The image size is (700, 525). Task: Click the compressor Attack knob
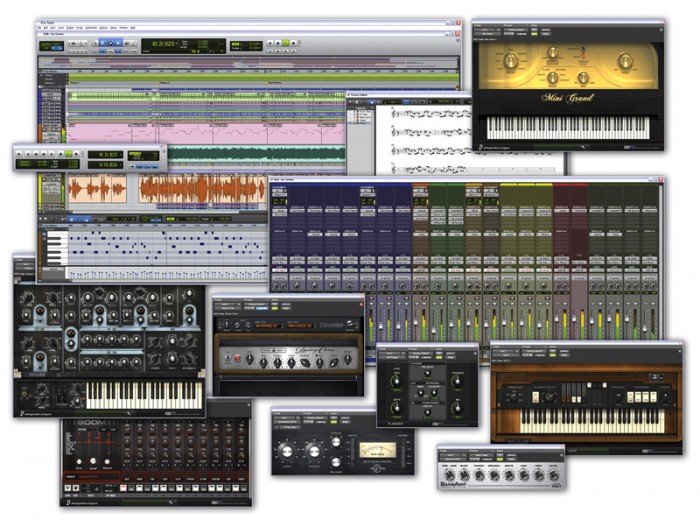point(336,441)
